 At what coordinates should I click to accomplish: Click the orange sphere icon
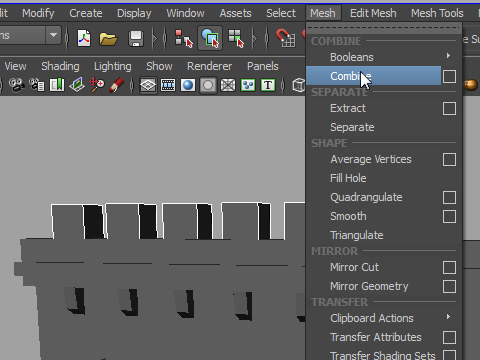(471, 85)
